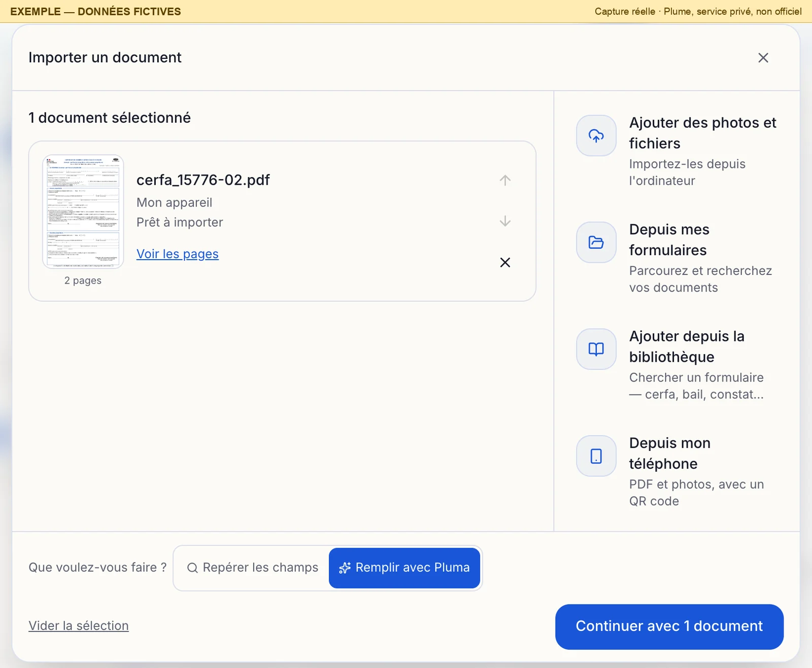
Task: Remove cerfa_15776-02.pdf with the X icon
Action: (x=505, y=262)
